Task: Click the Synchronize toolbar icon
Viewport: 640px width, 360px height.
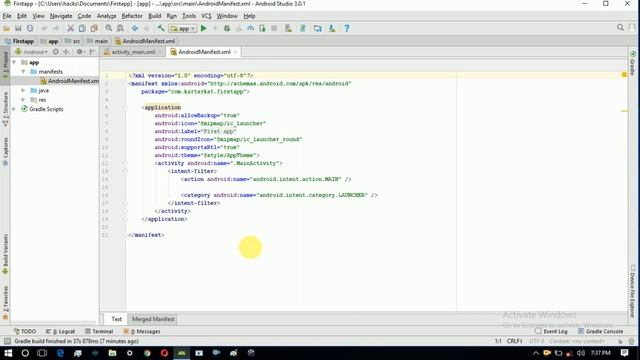Action: (x=30, y=29)
